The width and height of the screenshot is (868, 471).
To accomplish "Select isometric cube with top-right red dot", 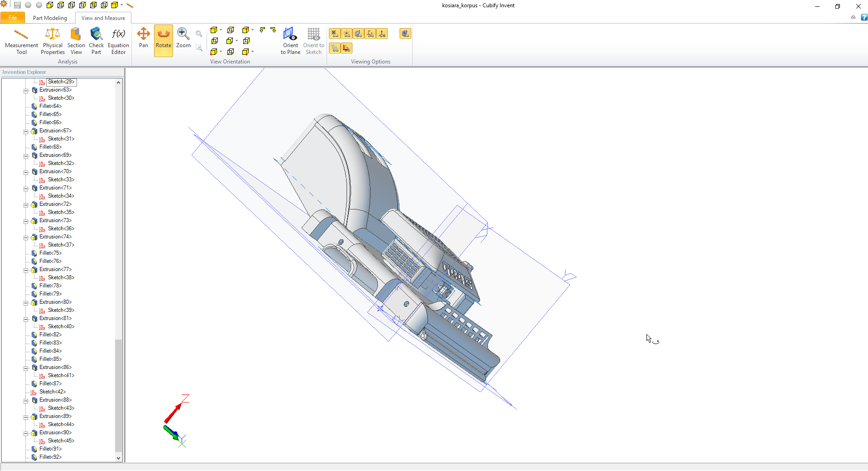I will click(x=246, y=30).
